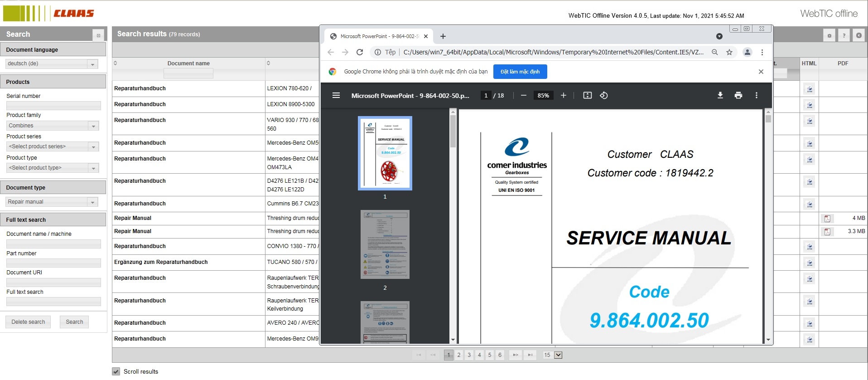Go back in Chrome navigation
Viewport: 868px width, 380px height.
[331, 52]
